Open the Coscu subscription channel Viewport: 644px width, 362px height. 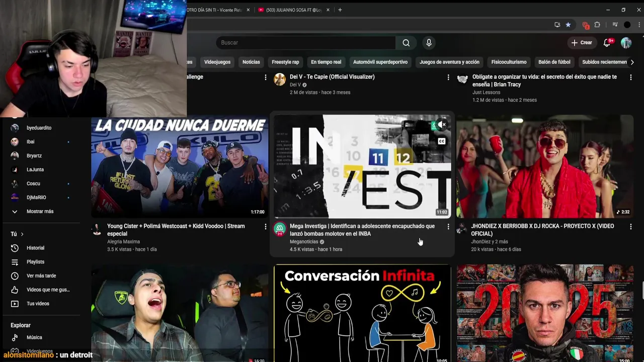[41, 184]
